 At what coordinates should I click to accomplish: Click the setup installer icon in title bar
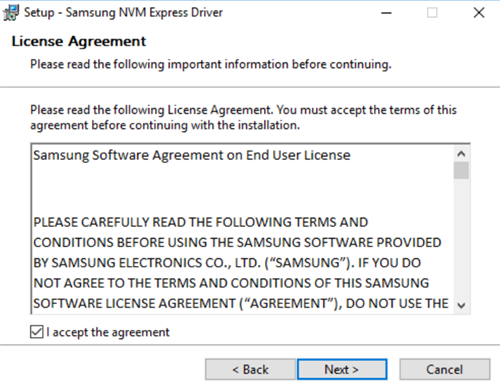(x=11, y=13)
